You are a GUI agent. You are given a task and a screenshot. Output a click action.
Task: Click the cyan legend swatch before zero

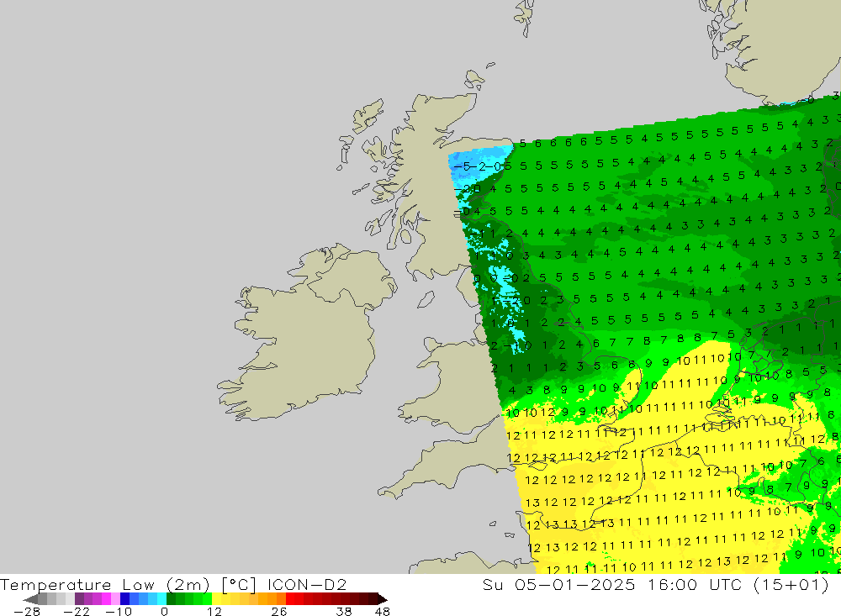tap(161, 599)
